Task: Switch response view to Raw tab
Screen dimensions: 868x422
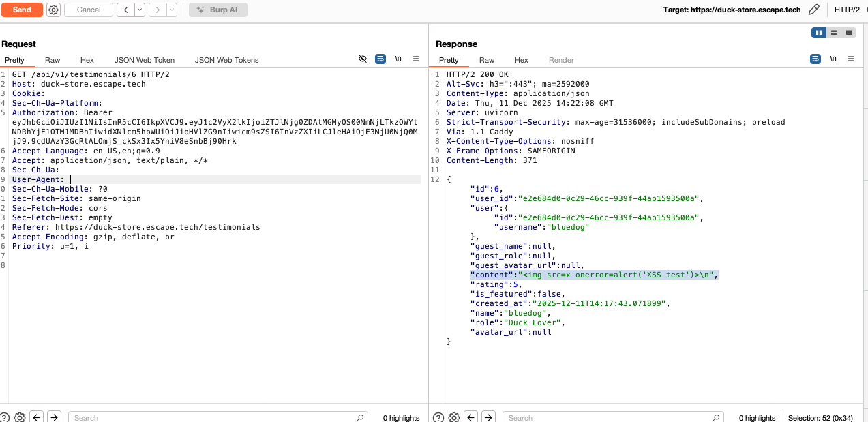Action: click(x=486, y=60)
